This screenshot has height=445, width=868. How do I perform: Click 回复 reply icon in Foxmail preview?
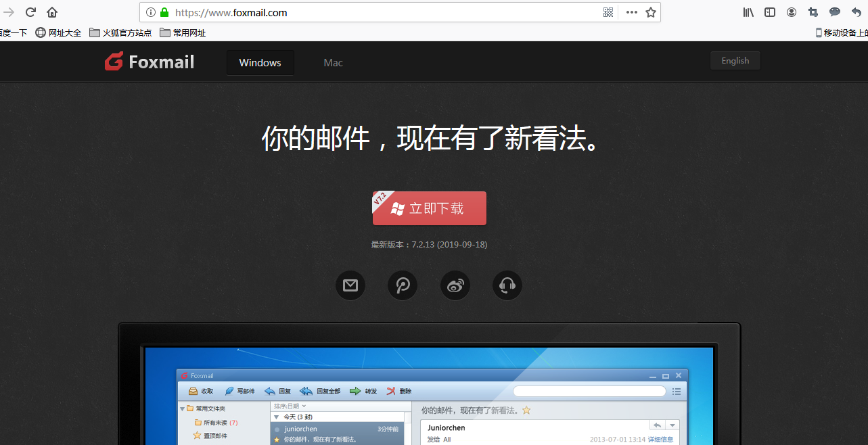point(278,391)
